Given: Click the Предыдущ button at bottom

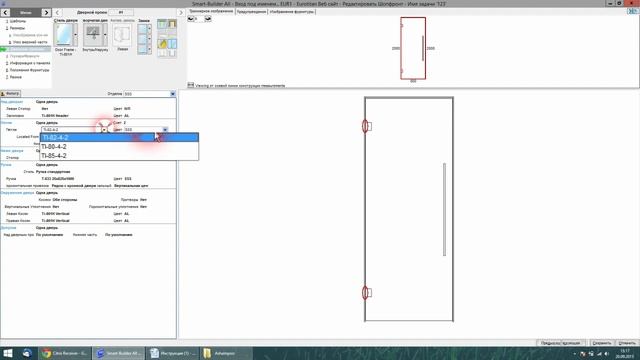Looking at the screenshot, I should click(x=549, y=343).
